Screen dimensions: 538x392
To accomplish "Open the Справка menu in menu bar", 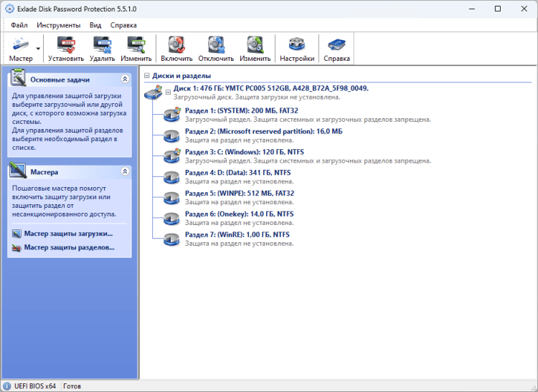I will coord(123,25).
